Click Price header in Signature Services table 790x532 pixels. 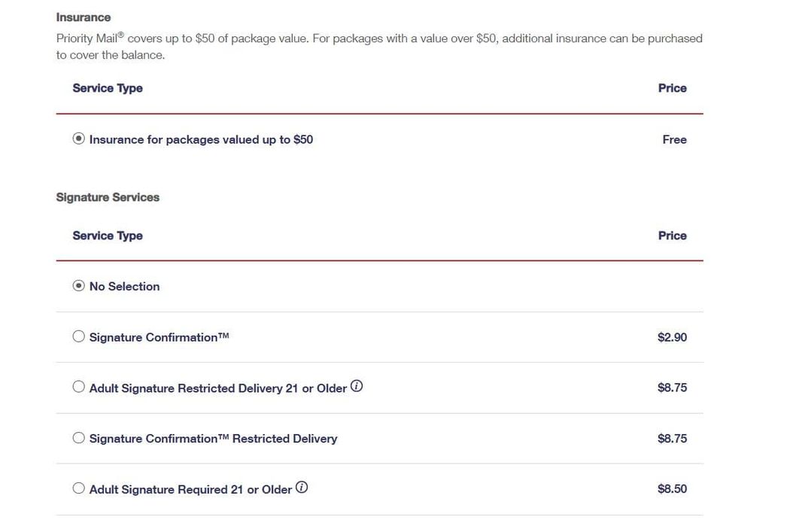[672, 236]
